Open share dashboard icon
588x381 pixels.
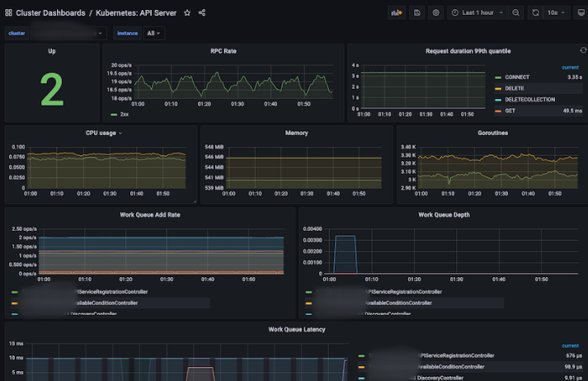202,12
